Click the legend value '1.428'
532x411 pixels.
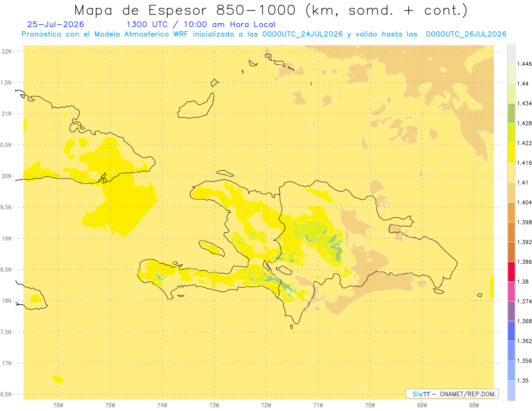coord(524,123)
